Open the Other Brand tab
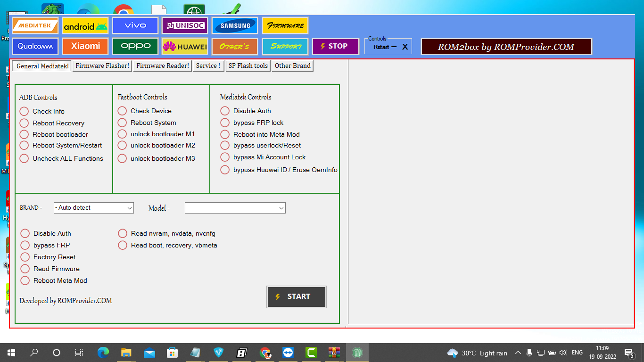644x362 pixels. click(x=293, y=66)
